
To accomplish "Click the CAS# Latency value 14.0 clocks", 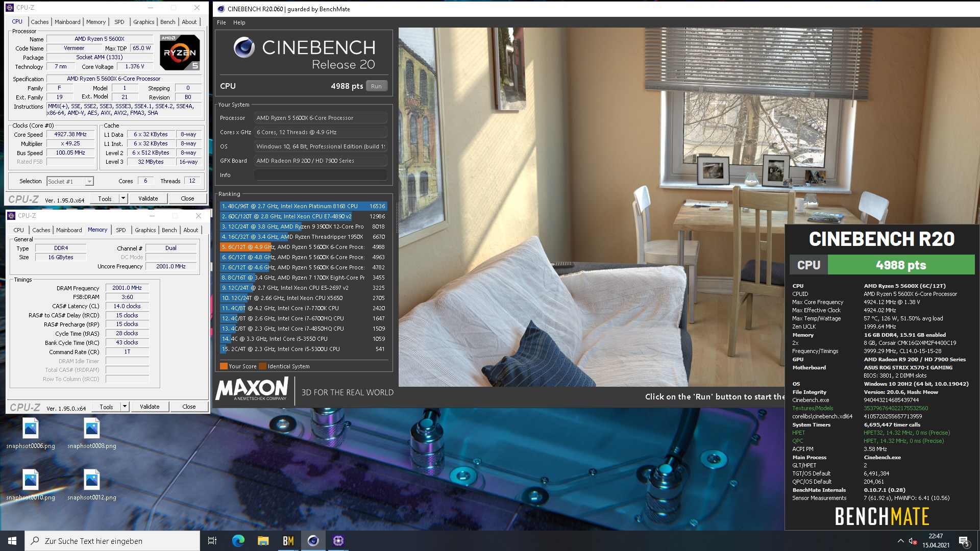I will [127, 307].
